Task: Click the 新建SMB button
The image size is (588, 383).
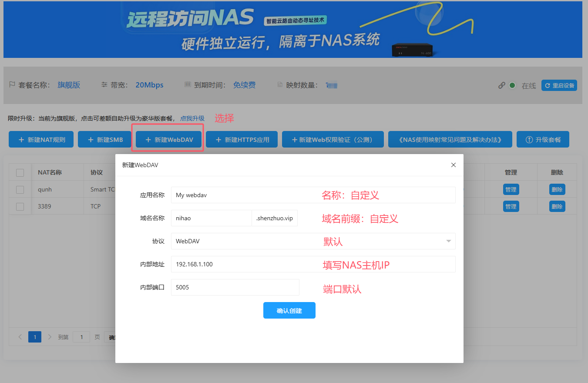Action: (104, 140)
